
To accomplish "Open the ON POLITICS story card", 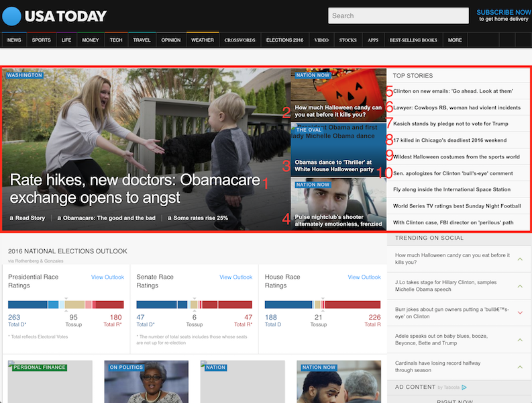I will tap(146, 382).
